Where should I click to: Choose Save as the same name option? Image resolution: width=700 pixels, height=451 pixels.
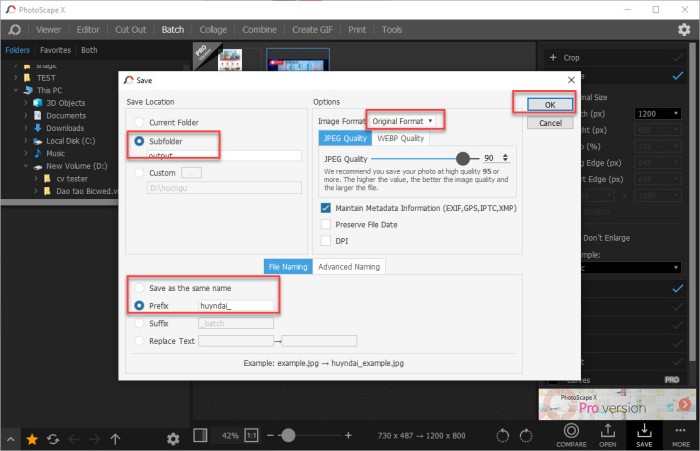[x=139, y=288]
